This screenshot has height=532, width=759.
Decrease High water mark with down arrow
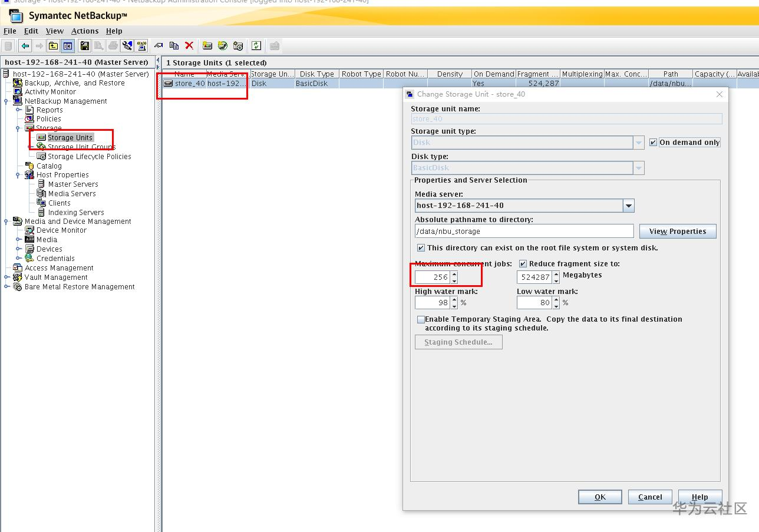point(454,306)
